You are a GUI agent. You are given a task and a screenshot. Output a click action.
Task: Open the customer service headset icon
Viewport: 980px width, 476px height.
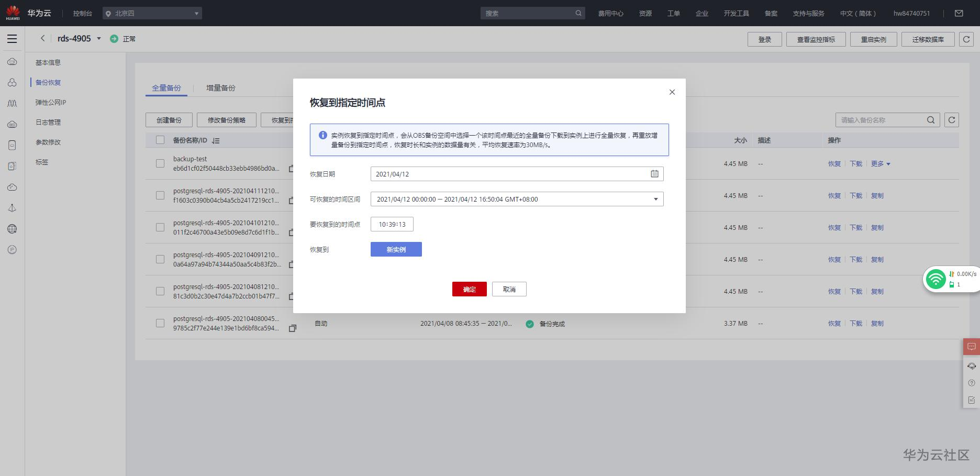pyautogui.click(x=972, y=366)
